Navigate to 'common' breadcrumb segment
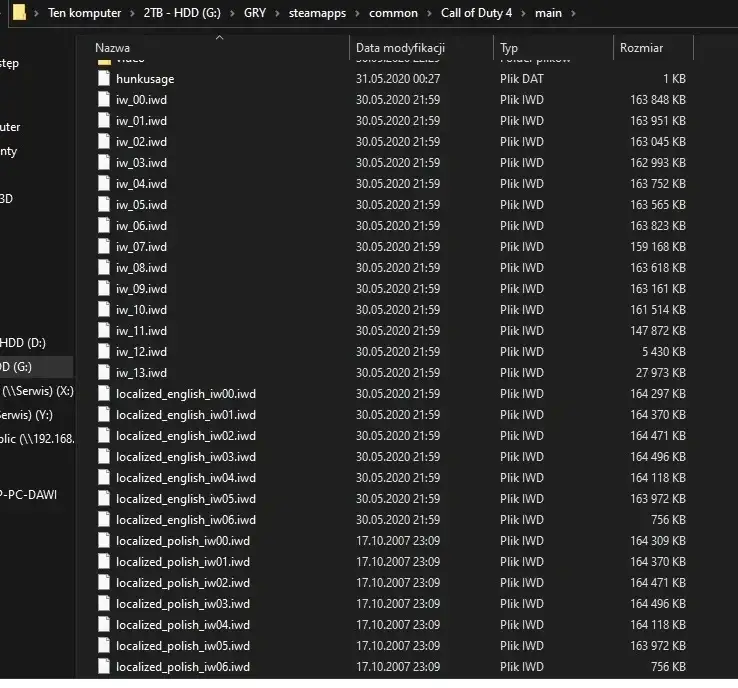This screenshot has width=738, height=688. click(x=393, y=13)
